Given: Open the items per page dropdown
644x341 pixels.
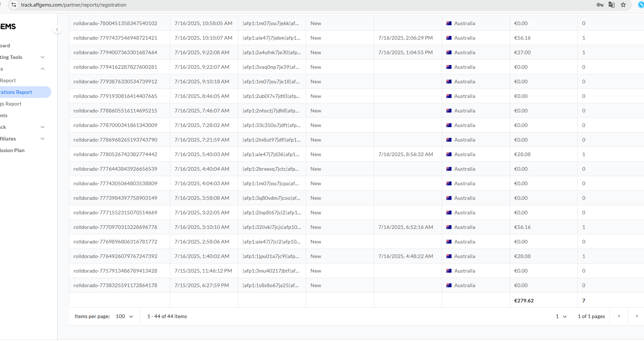Looking at the screenshot, I should point(124,316).
